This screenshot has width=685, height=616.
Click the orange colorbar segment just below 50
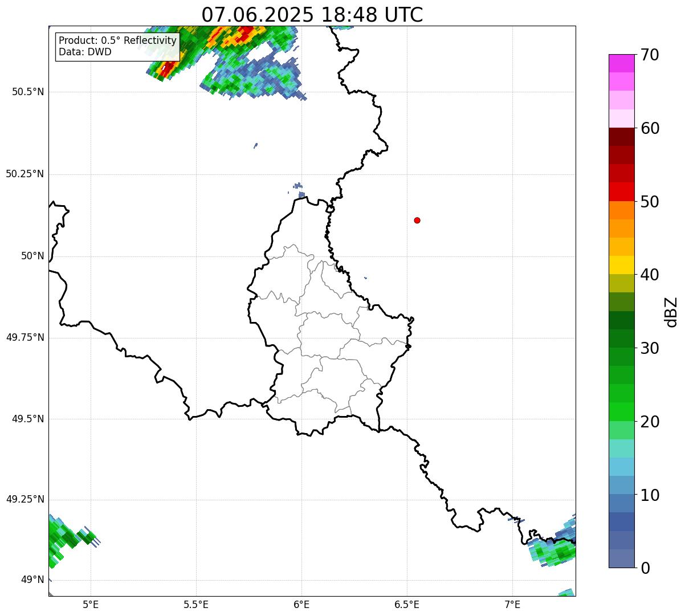[x=622, y=210]
